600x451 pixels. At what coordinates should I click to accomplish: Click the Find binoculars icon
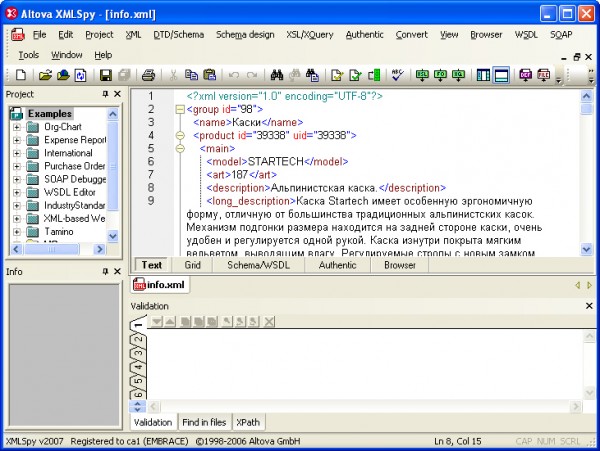point(277,75)
